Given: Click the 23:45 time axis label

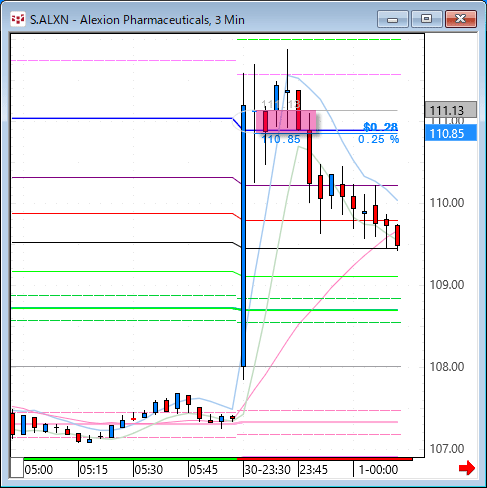Looking at the screenshot, I should [313, 470].
